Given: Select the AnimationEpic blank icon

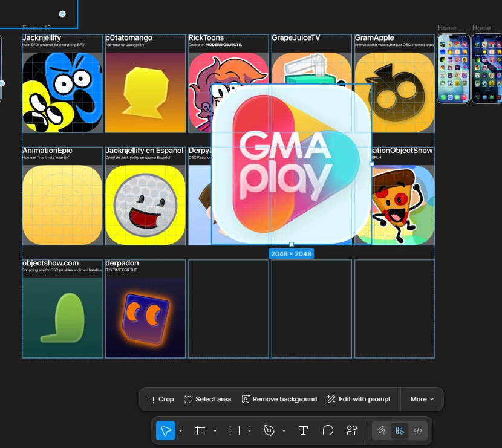Looking at the screenshot, I should 62,205.
